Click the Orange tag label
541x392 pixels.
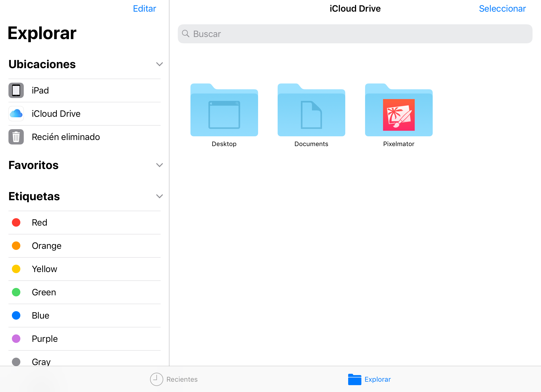[x=46, y=246]
